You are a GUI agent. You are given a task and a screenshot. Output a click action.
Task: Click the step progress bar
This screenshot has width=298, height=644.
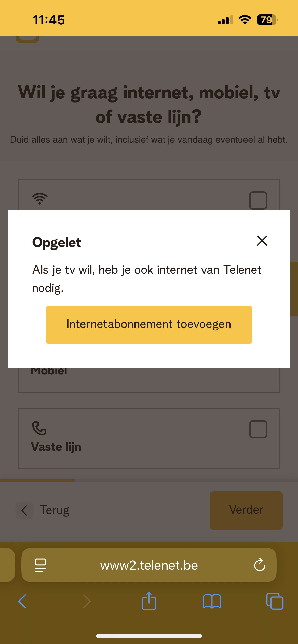149,481
